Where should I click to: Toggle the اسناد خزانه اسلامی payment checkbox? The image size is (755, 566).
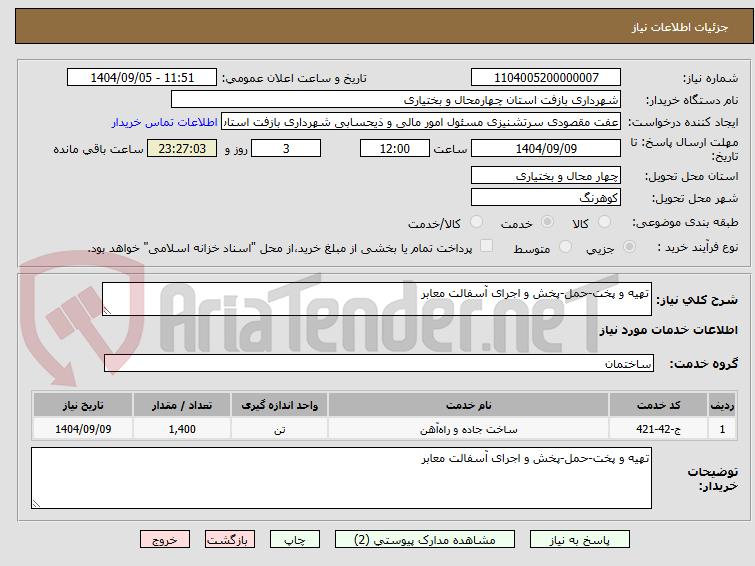(x=487, y=246)
